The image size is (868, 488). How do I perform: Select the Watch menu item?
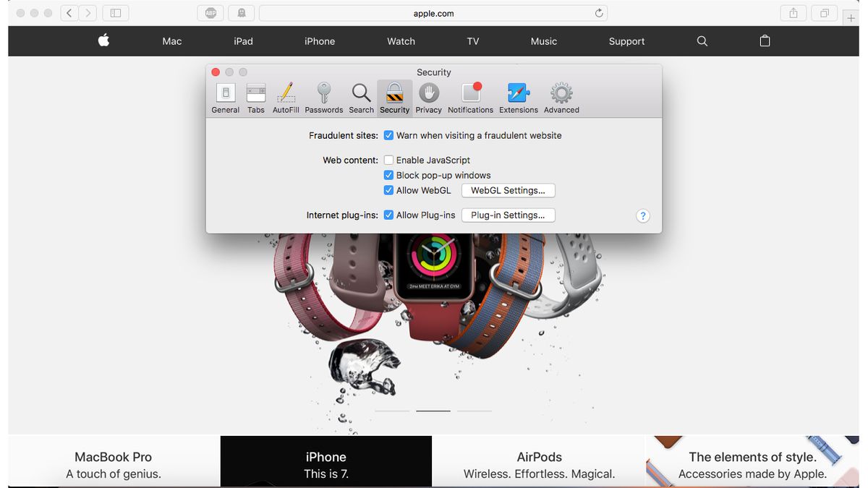pyautogui.click(x=401, y=41)
